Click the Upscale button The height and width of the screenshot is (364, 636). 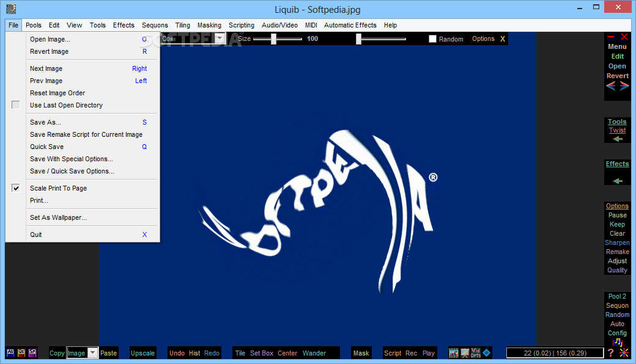click(x=142, y=353)
